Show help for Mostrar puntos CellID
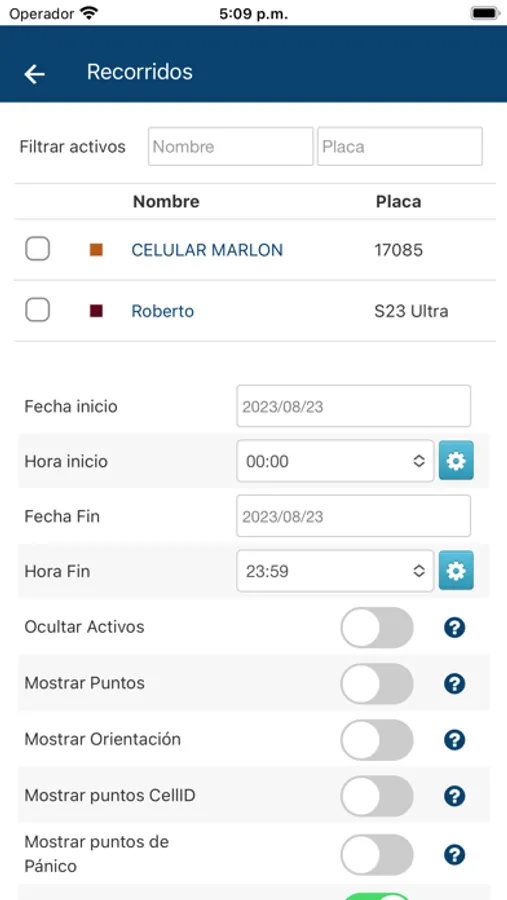Image resolution: width=507 pixels, height=900 pixels. pyautogui.click(x=454, y=796)
